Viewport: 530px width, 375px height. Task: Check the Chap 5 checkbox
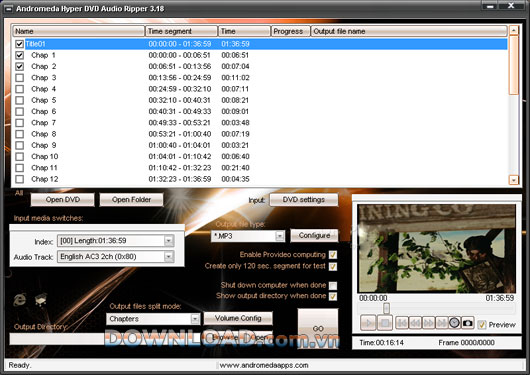pos(20,100)
